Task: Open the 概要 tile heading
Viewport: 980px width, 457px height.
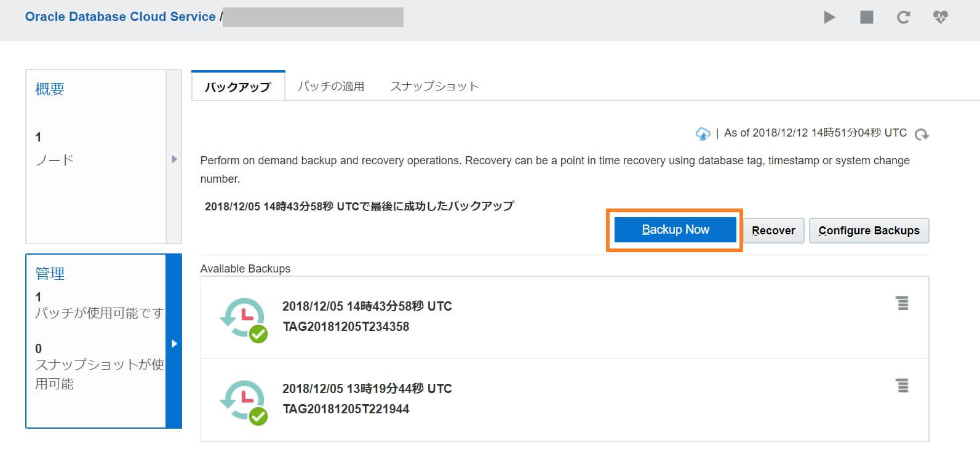Action: (50, 89)
